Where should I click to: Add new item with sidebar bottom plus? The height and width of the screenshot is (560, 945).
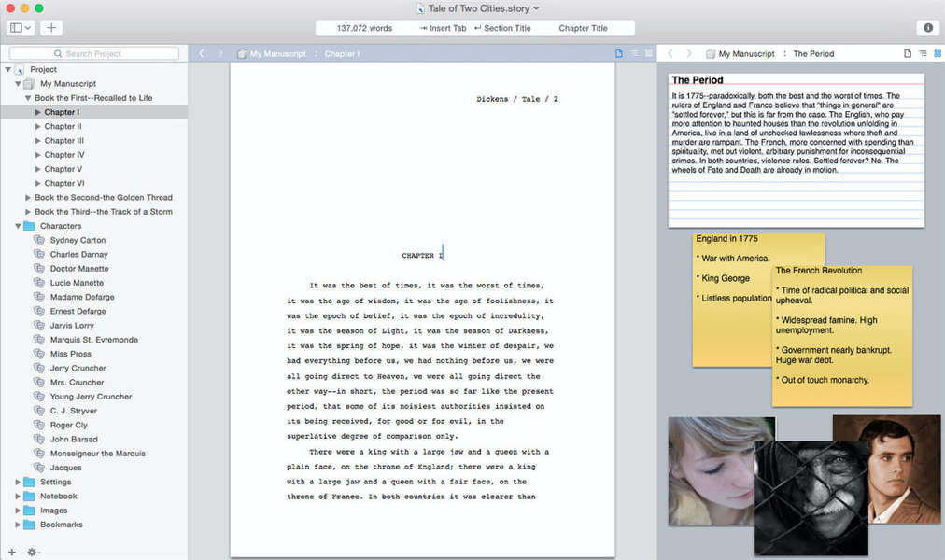coord(12,552)
